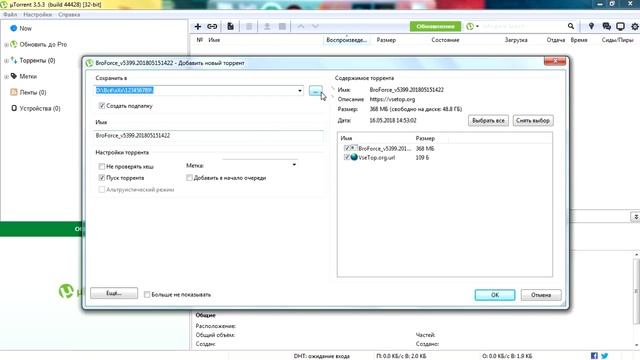Viewport: 640px width, 360px height.
Task: Click the Имя torrent name field
Action: pos(208,136)
